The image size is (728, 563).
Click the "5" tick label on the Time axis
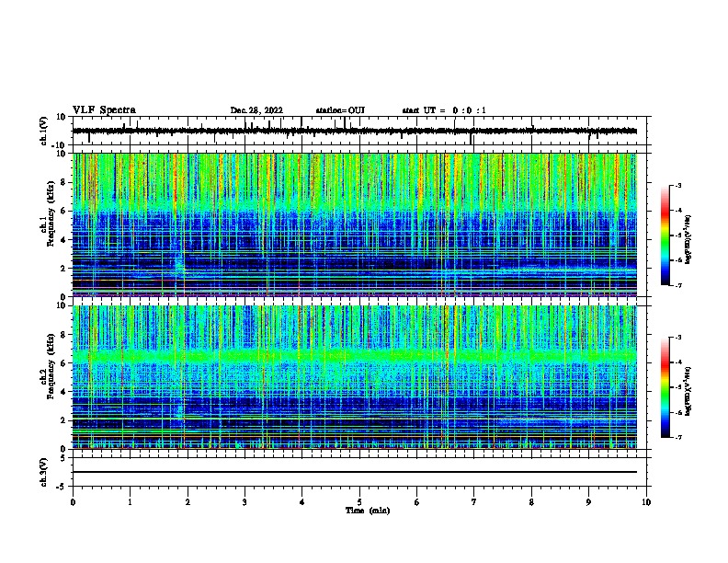(359, 502)
